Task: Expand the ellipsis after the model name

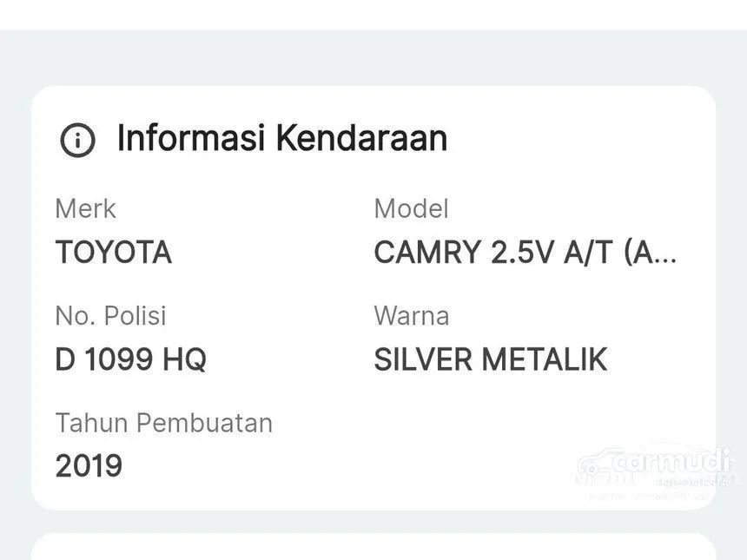Action: 664,254
